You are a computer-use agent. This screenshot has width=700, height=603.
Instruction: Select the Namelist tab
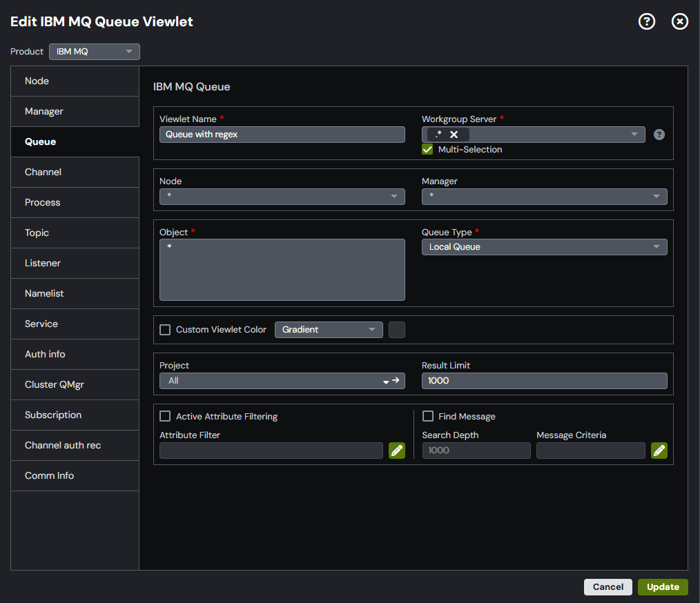pos(75,293)
